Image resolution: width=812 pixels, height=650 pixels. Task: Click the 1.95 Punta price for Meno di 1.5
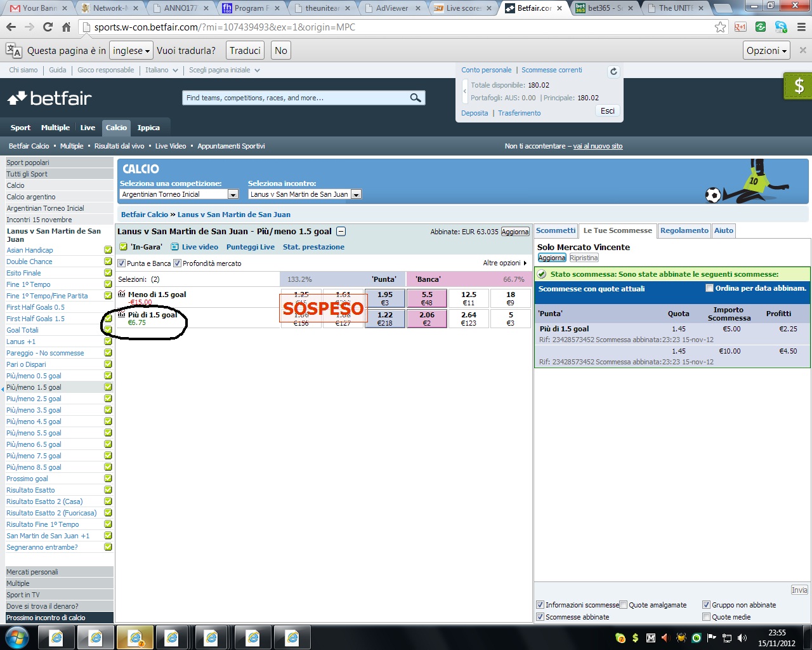pyautogui.click(x=384, y=298)
